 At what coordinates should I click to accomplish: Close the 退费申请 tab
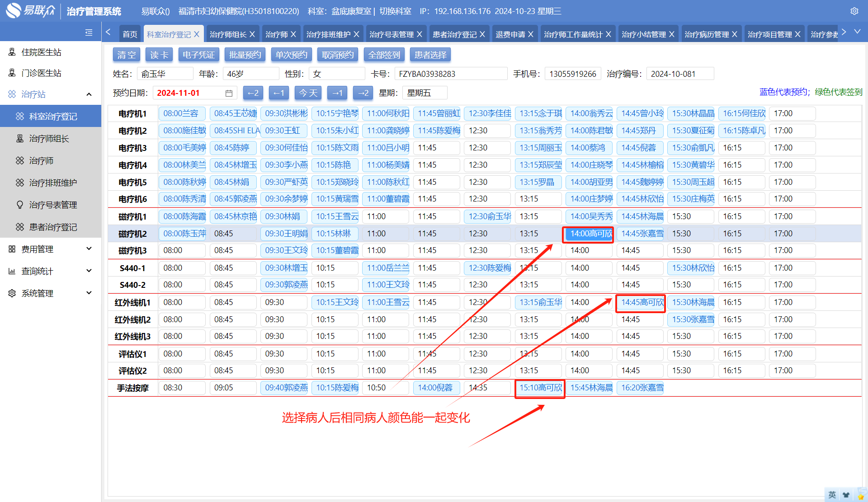531,34
